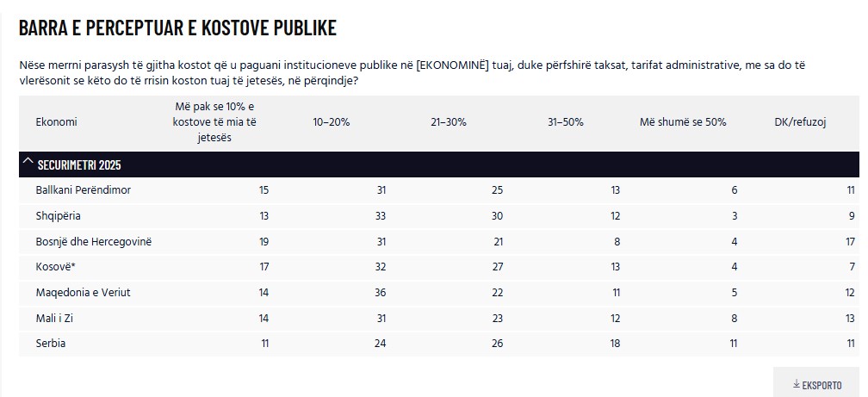The image size is (868, 397).
Task: Click the 21–30% column header
Action: click(449, 122)
